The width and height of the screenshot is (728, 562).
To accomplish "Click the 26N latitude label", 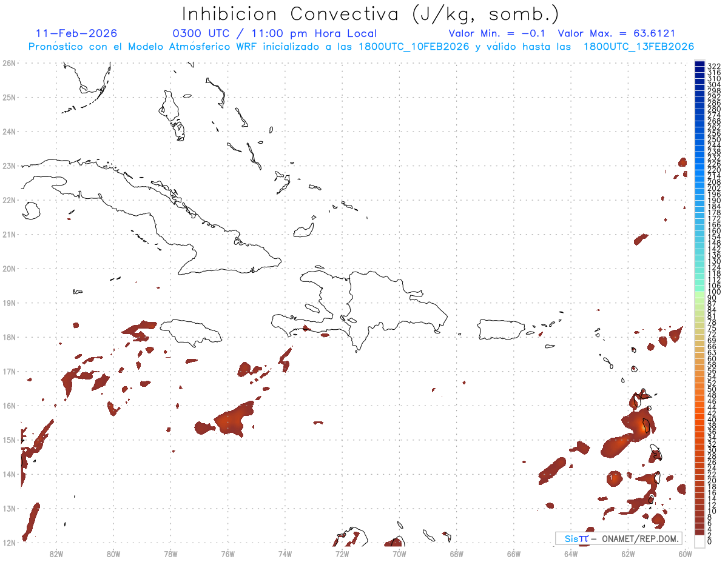I will coord(8,63).
